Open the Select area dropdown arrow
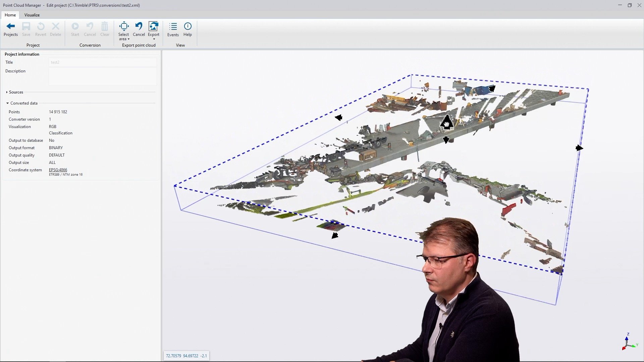This screenshot has width=644, height=362. coord(128,39)
